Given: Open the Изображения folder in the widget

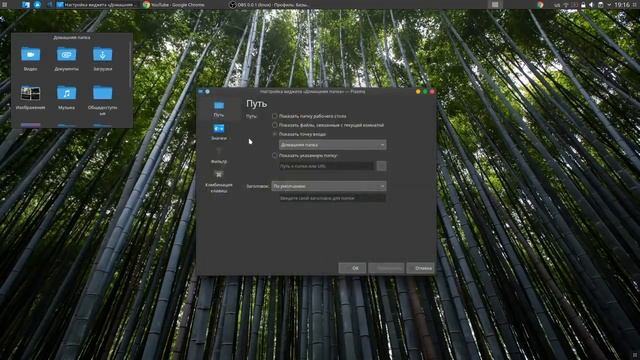Looking at the screenshot, I should pos(31,98).
